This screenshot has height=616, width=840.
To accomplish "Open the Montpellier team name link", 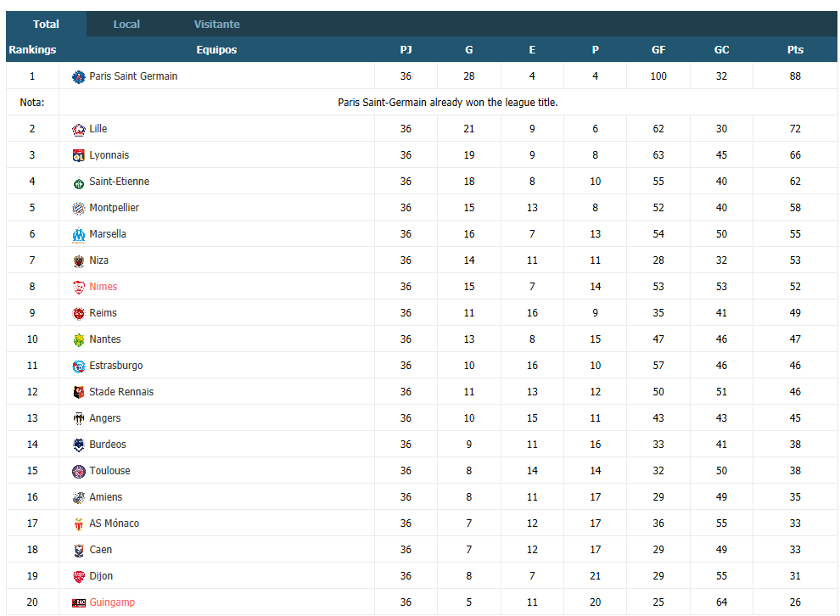I will coord(114,208).
